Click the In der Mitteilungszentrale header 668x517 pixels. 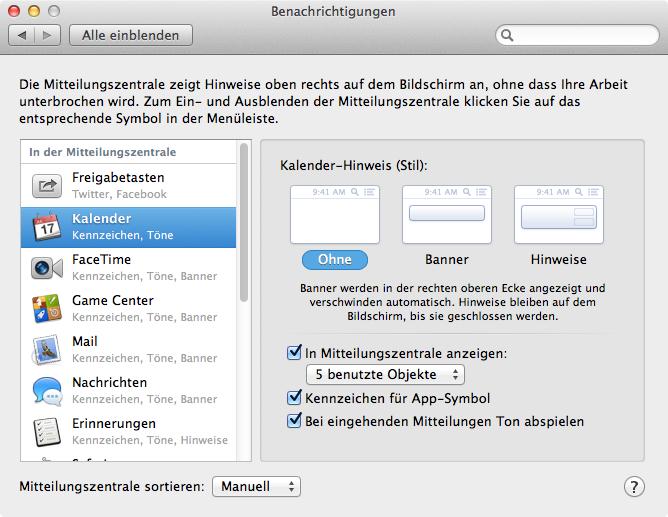tap(103, 152)
